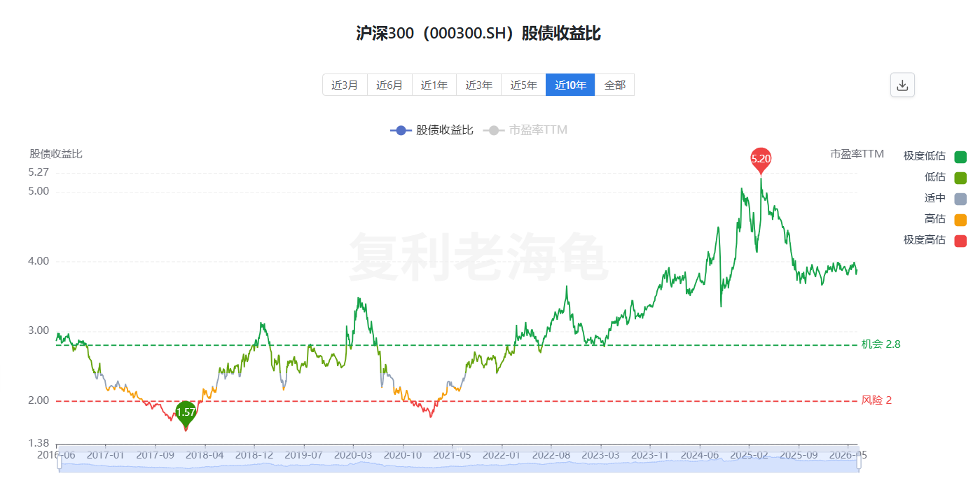Click the 5.27 y-axis value

coord(39,172)
